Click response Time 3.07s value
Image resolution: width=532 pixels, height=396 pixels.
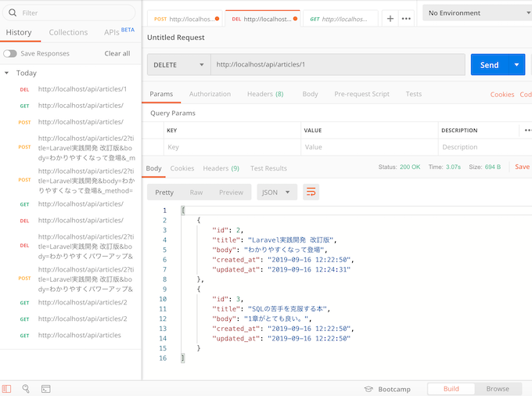tap(453, 167)
